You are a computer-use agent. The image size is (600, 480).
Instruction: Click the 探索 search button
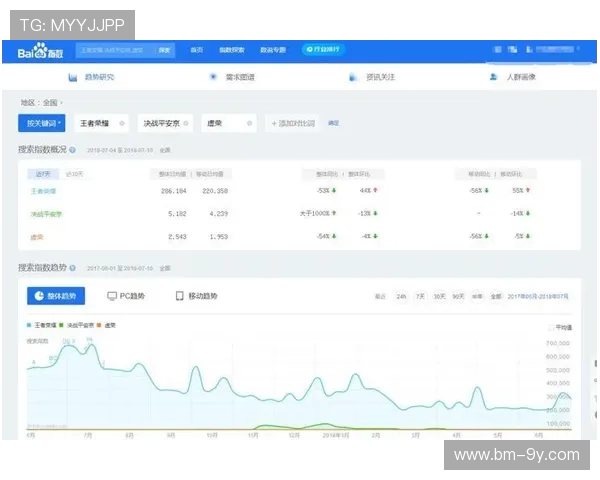point(165,50)
